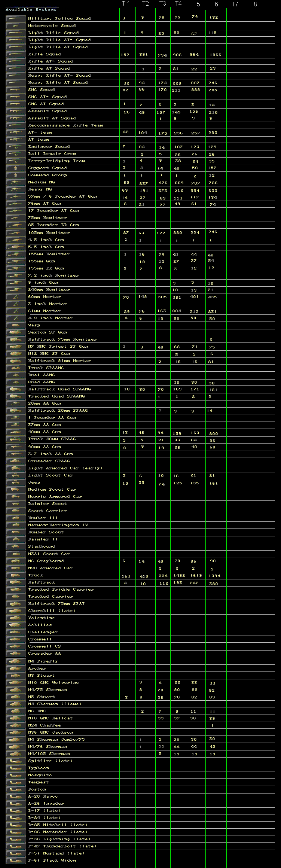Select the Light Rifle Squad row label

pyautogui.click(x=54, y=33)
